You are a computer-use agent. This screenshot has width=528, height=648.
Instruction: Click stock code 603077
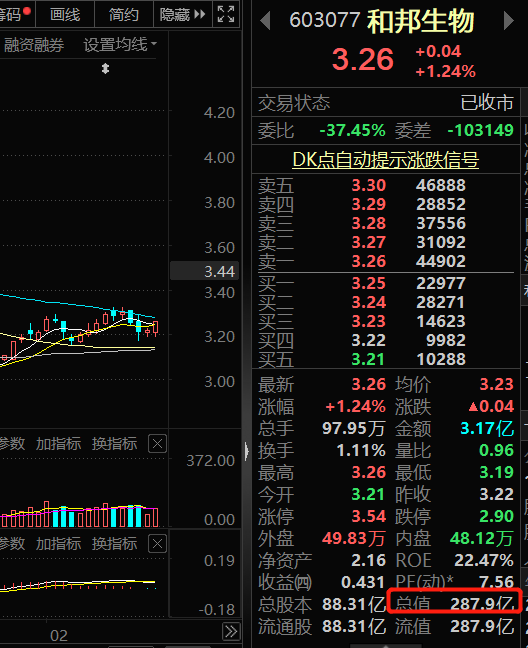pyautogui.click(x=325, y=20)
